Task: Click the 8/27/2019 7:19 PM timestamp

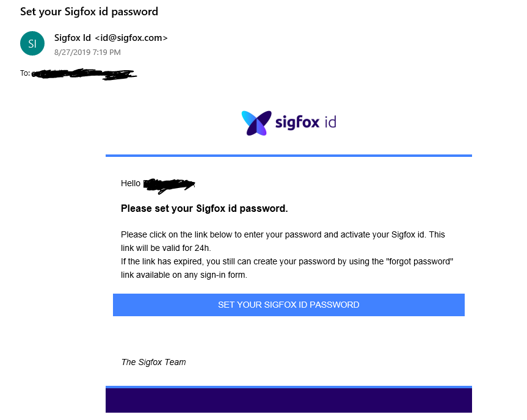Action: click(x=87, y=52)
